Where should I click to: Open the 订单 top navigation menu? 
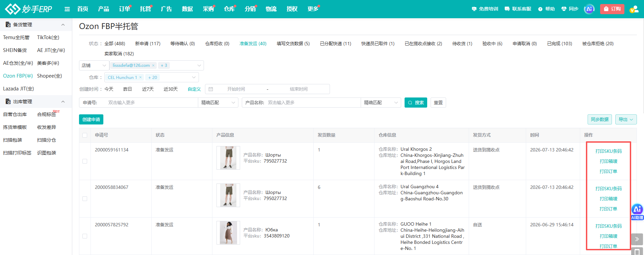click(x=125, y=9)
